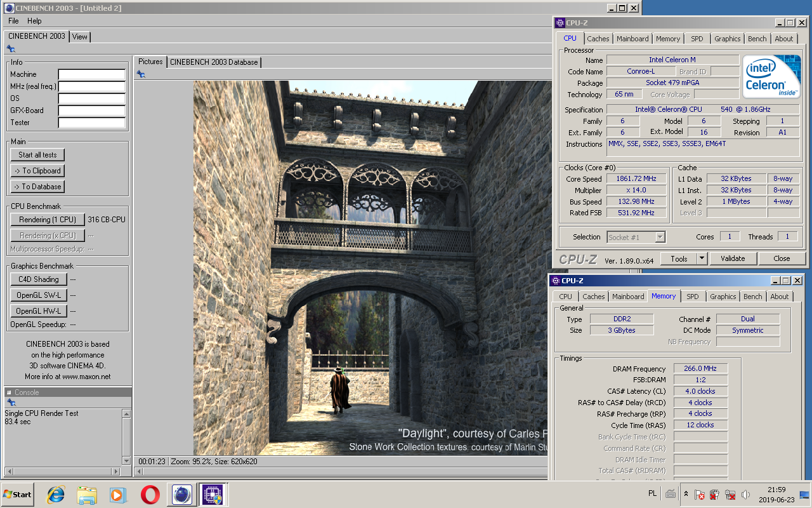Click the on-screen keyboard tray icon
Screen dimensions: 812x508
671,494
